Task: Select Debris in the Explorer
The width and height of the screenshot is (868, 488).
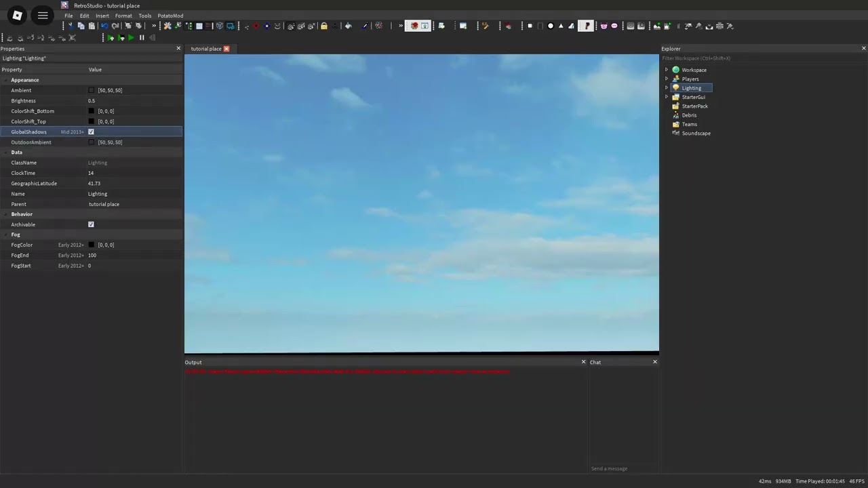Action: [689, 115]
